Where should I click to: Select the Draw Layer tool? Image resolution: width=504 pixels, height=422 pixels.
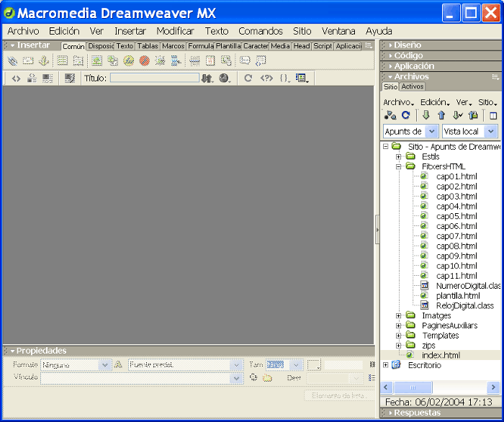pos(78,60)
